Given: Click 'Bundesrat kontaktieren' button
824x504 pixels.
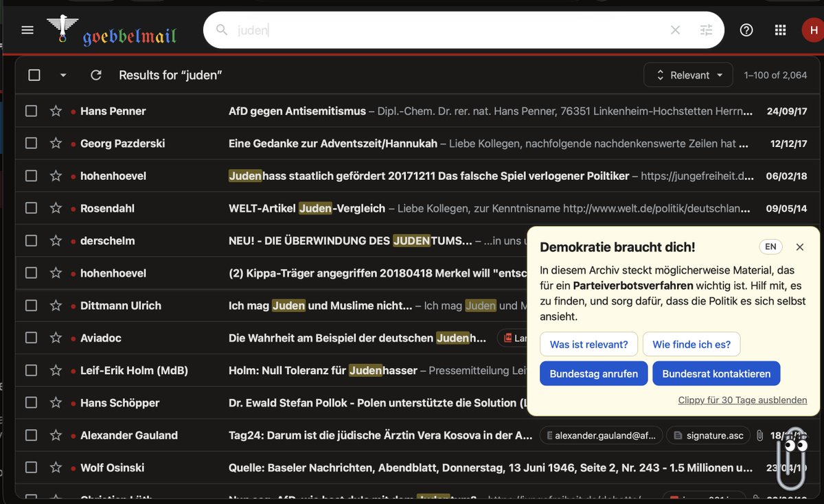Looking at the screenshot, I should (716, 374).
